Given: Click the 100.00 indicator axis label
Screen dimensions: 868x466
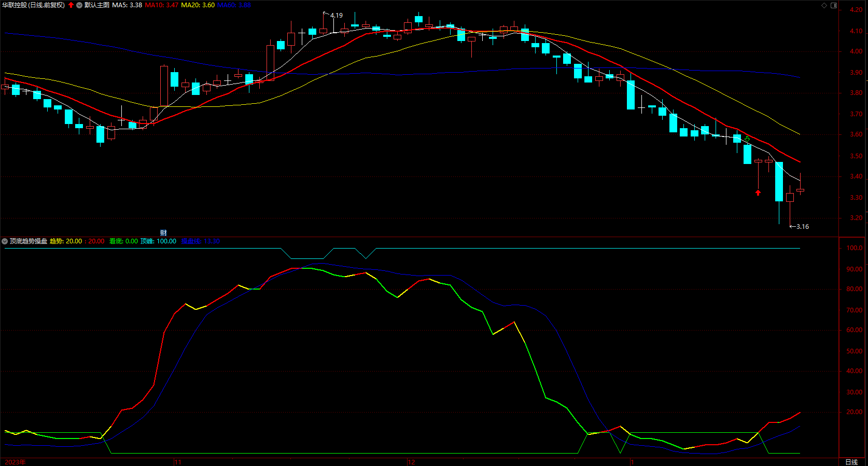Looking at the screenshot, I should point(855,248).
